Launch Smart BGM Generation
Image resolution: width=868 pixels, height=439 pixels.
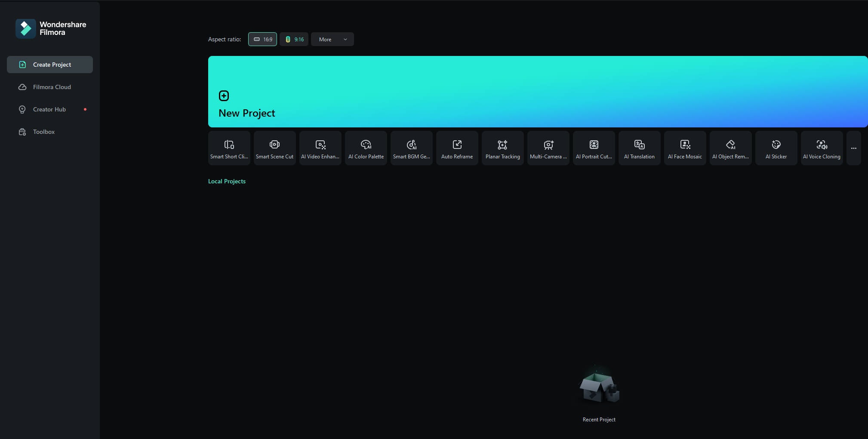click(412, 148)
